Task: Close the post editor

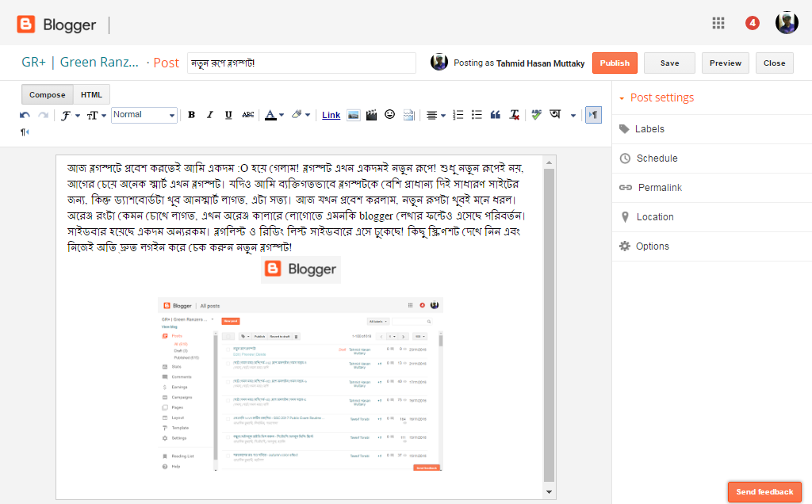Action: pyautogui.click(x=774, y=63)
